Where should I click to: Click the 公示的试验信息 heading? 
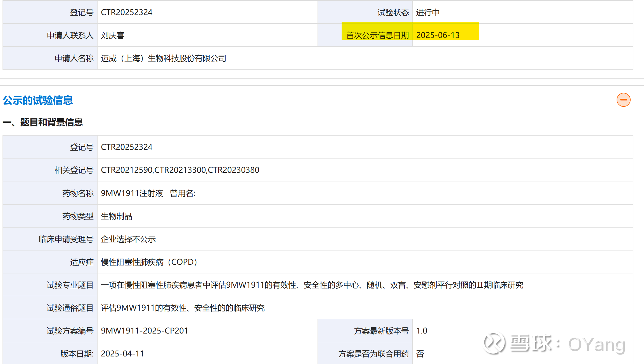[x=38, y=100]
